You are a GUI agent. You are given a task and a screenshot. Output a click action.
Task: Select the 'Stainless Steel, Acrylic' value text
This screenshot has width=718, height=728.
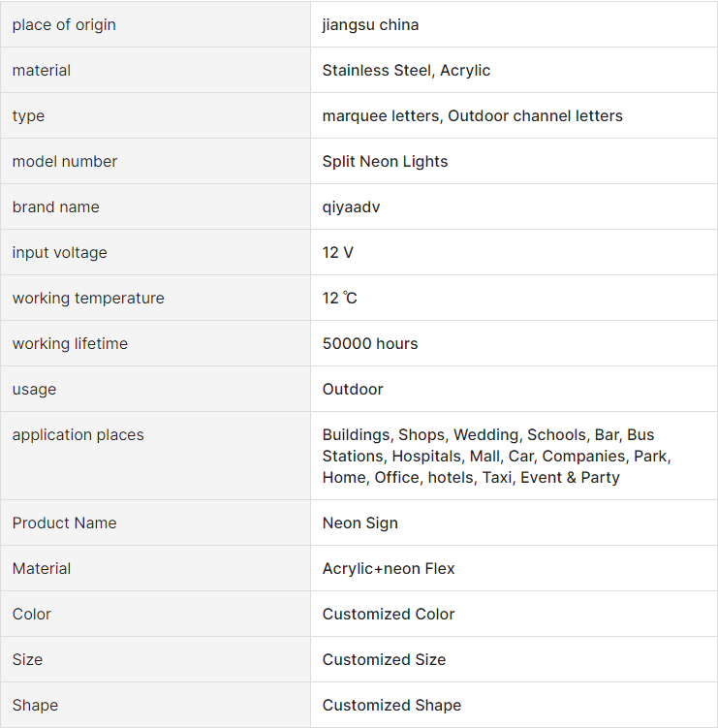[406, 71]
